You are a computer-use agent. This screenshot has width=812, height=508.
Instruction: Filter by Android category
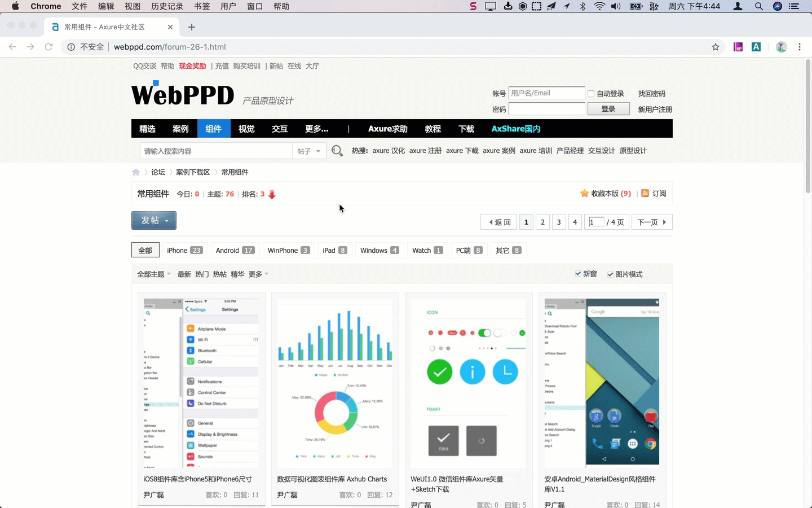235,250
